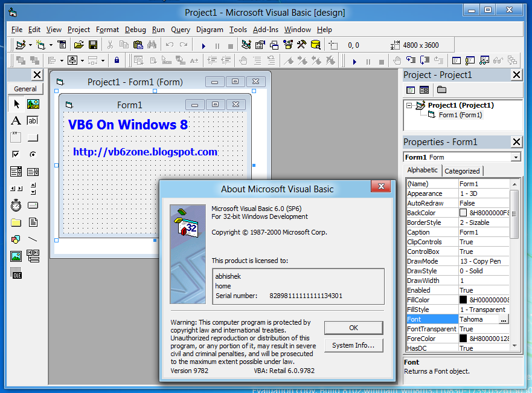Click the FillColor black swatch
The height and width of the screenshot is (393, 532).
(463, 300)
